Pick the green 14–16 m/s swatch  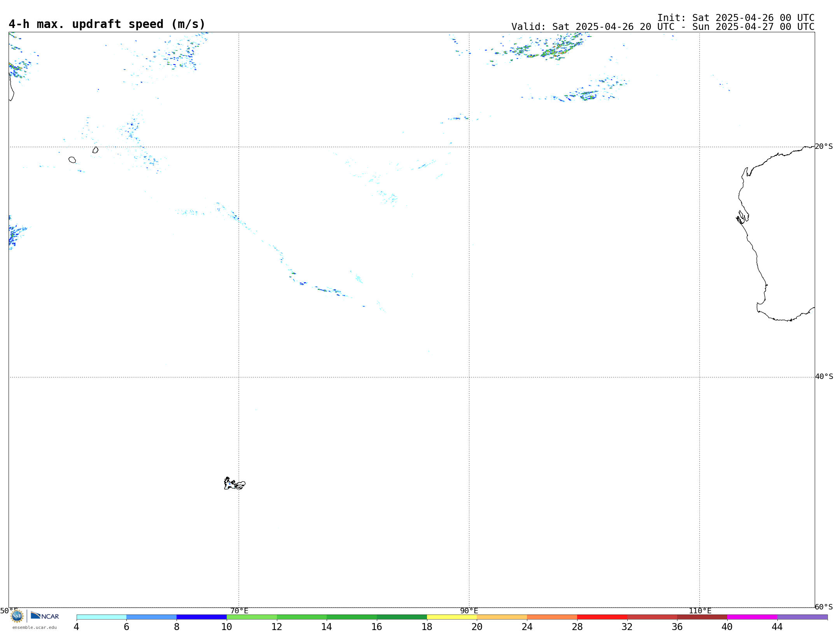coord(352,617)
